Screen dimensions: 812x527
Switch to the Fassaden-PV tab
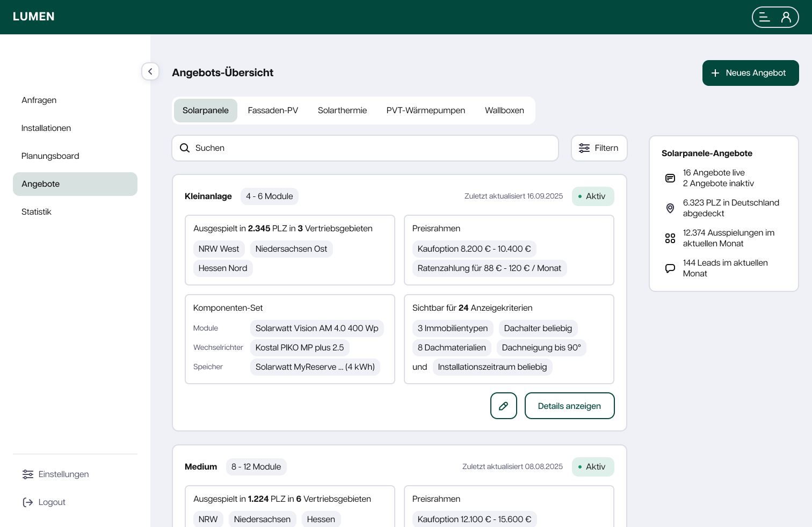(273, 111)
